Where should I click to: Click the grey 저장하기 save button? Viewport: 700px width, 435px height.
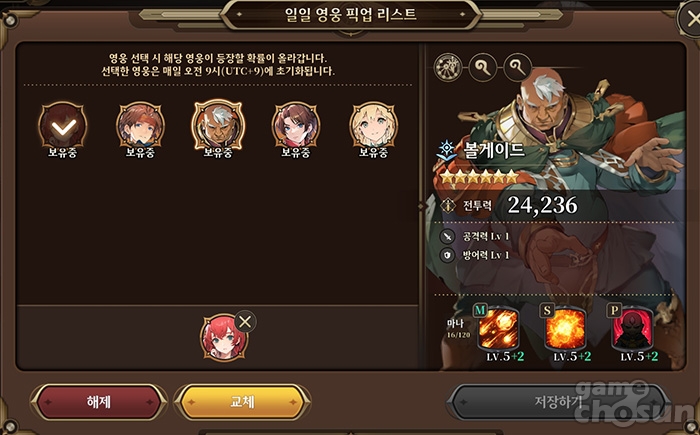click(558, 402)
